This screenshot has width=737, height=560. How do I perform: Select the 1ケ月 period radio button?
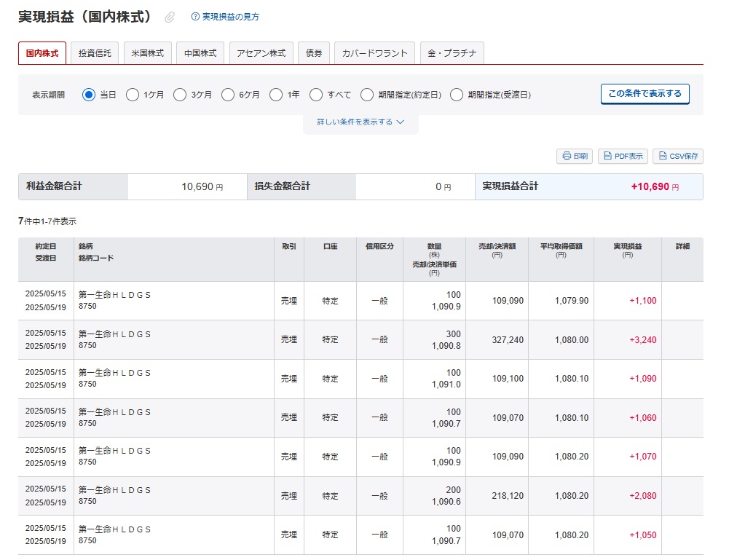tap(133, 95)
